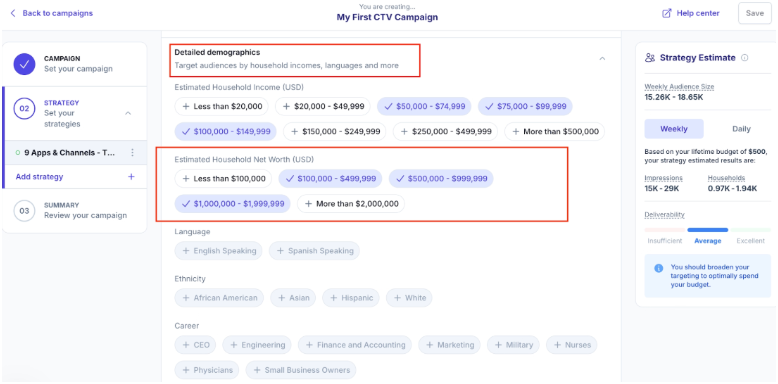This screenshot has width=778, height=384.
Task: Click the Summary step 03 circle
Action: pos(24,210)
